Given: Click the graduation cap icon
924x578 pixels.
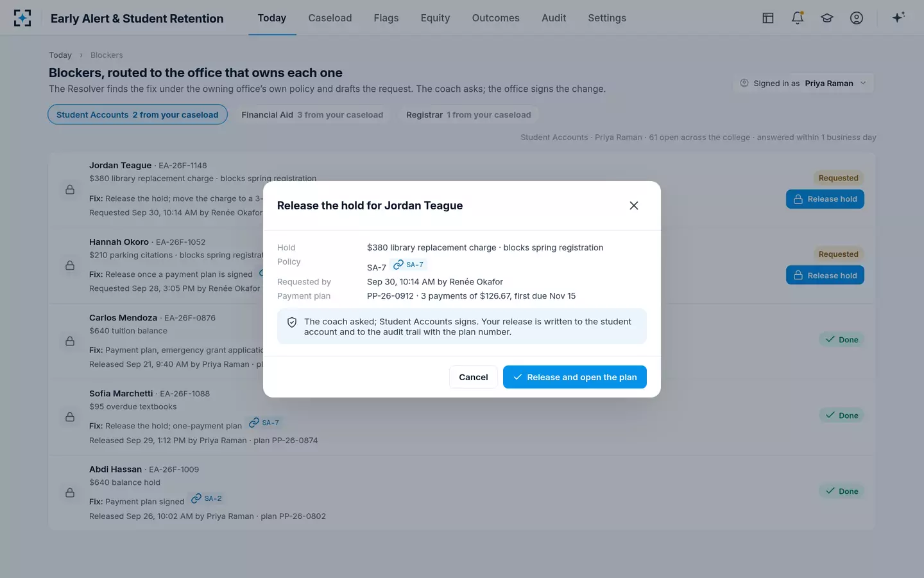Looking at the screenshot, I should coord(827,18).
